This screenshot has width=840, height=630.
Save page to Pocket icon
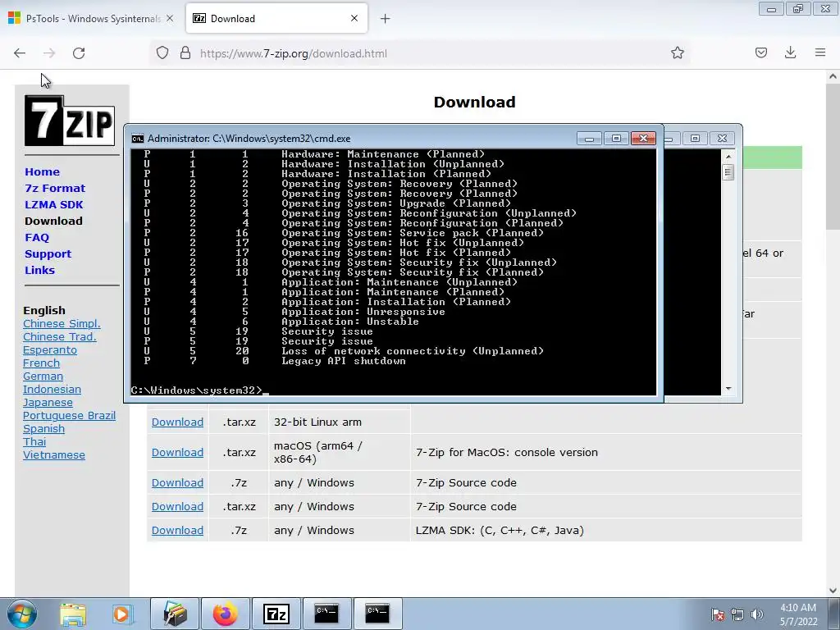point(761,52)
